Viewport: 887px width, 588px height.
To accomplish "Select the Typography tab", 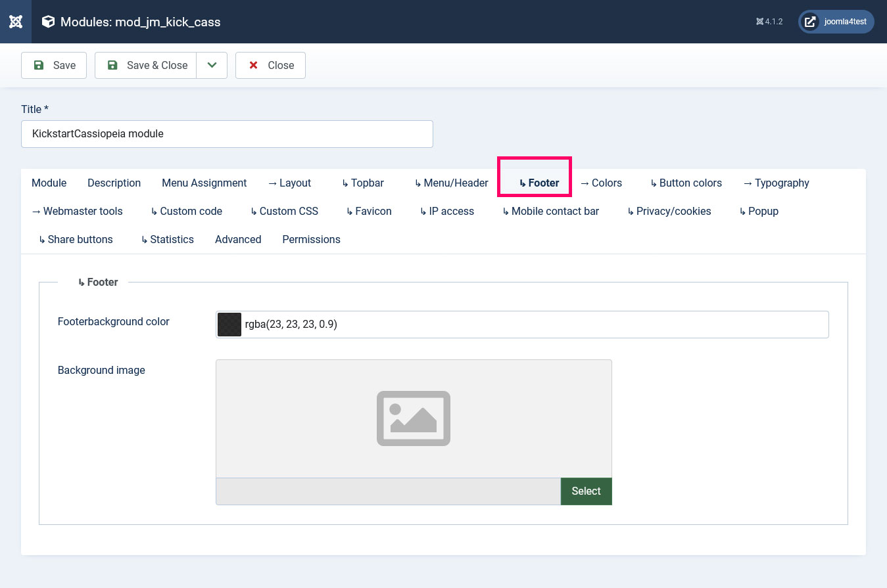I will coord(776,183).
